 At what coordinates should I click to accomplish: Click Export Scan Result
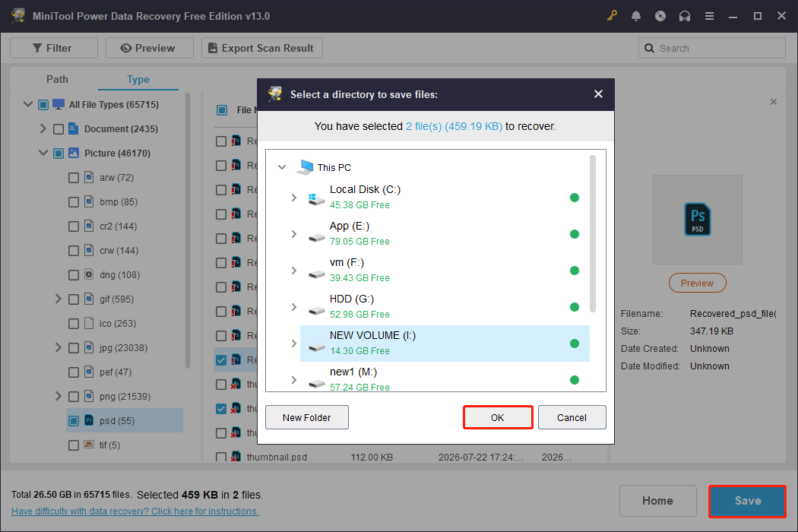262,48
